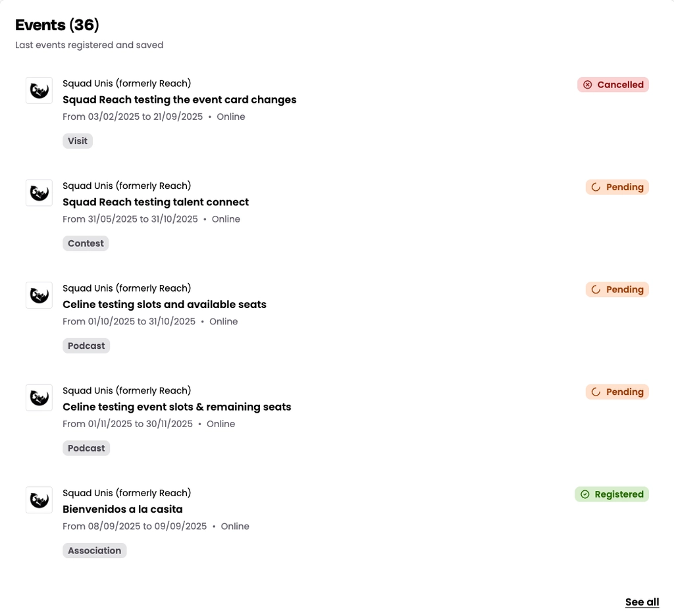Image resolution: width=674 pixels, height=616 pixels.
Task: Click the logo icon beside 'Bienvenidos a la casita'
Action: pos(39,500)
